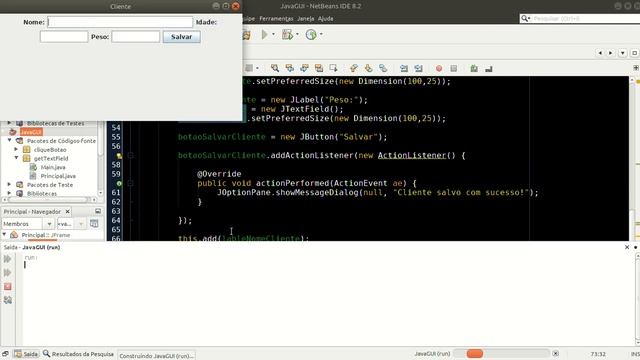Expand the Pacotes de Teste node
Image resolution: width=640 pixels, height=360 pixels.
(x=9, y=184)
